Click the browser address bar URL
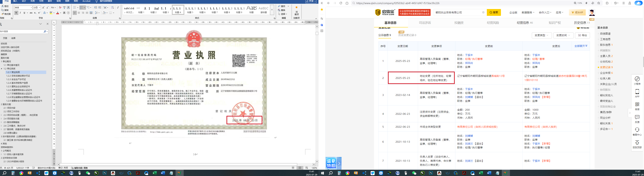The width and height of the screenshot is (644, 176). pos(398,3)
